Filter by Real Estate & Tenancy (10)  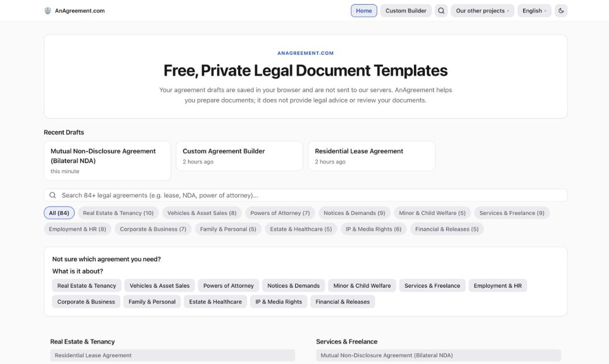118,213
